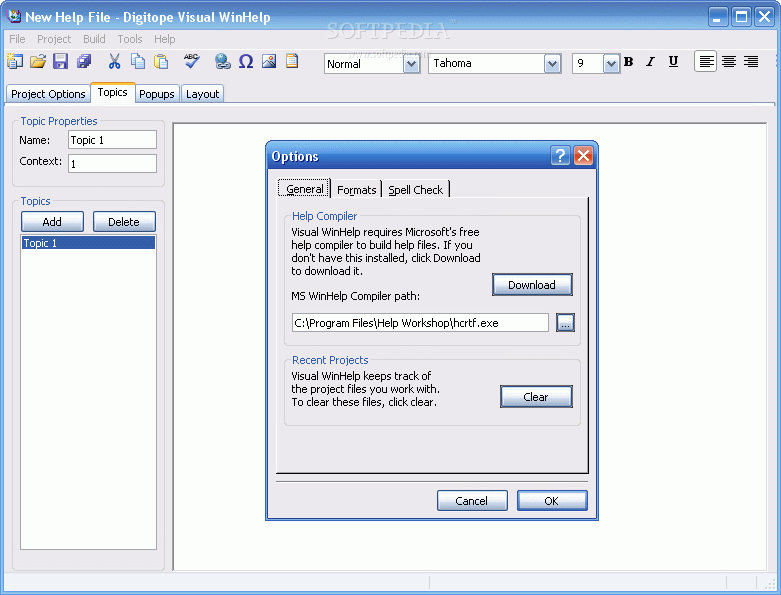Switch to the Project Options tab
Image resolution: width=781 pixels, height=595 pixels.
[x=48, y=94]
